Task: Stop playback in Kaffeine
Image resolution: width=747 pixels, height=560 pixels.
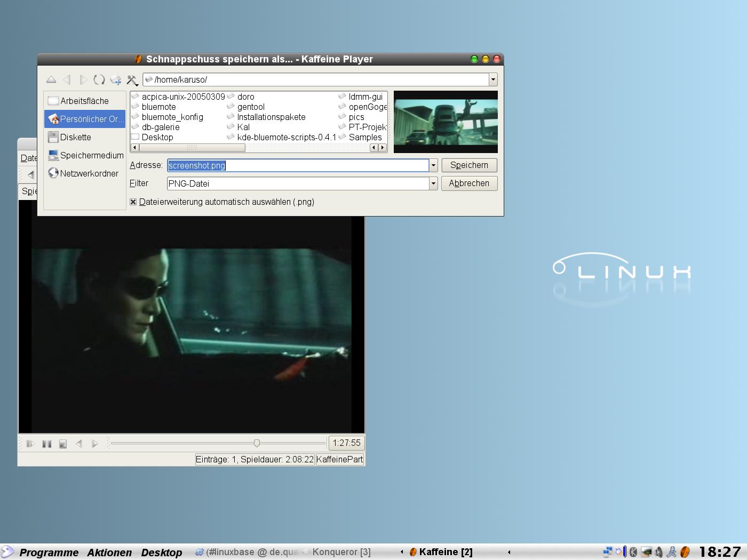Action: (63, 444)
